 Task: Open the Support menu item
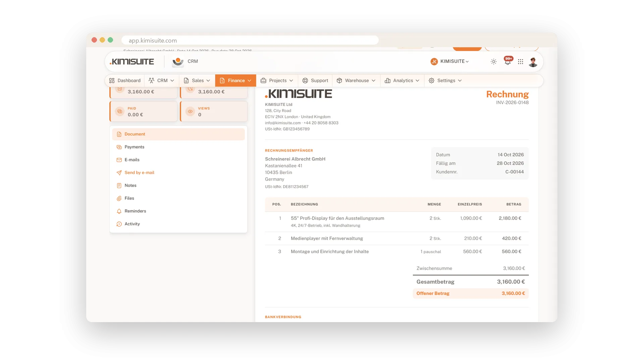[315, 80]
